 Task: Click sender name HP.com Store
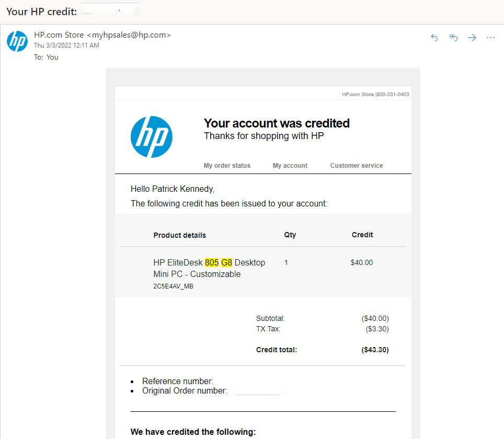pos(59,35)
